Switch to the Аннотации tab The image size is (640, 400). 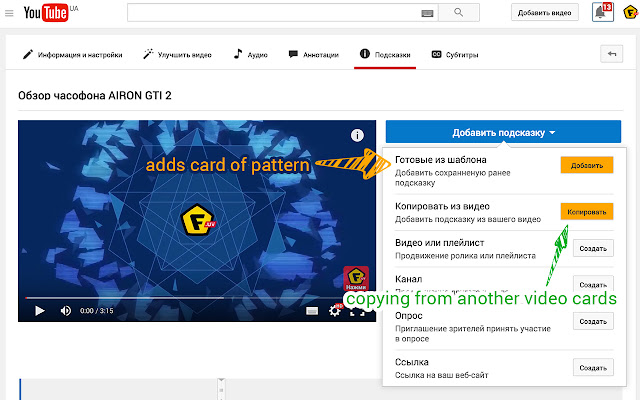313,54
